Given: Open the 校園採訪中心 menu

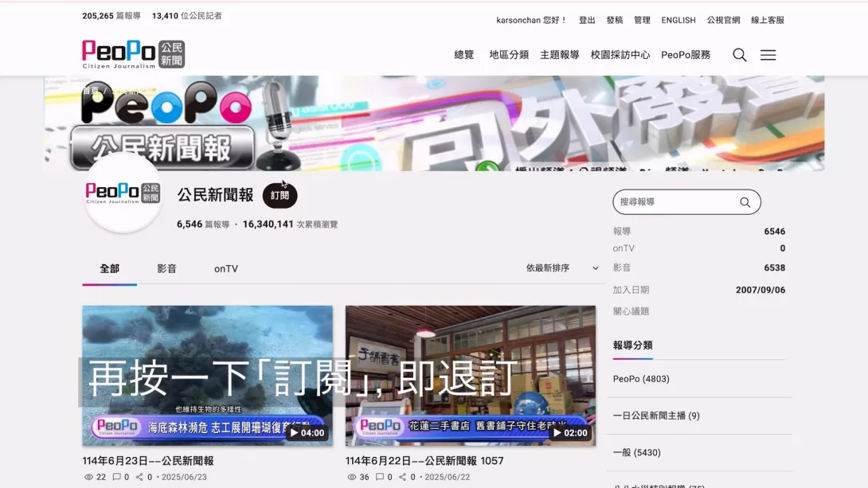Looking at the screenshot, I should point(620,55).
